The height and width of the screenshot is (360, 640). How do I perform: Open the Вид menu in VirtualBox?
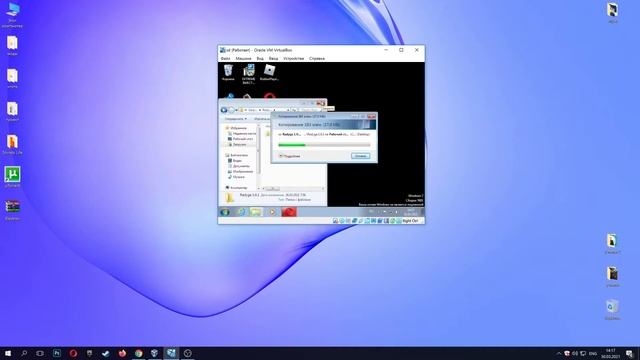(260, 59)
